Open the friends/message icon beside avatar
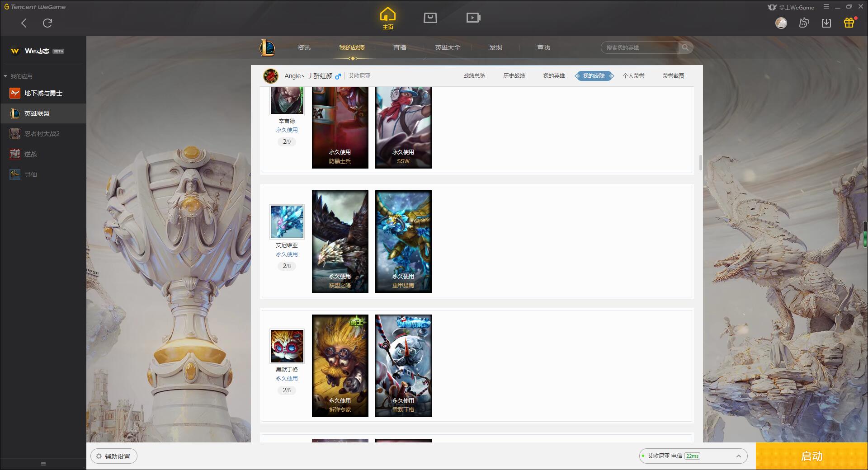This screenshot has height=470, width=868. coord(804,23)
